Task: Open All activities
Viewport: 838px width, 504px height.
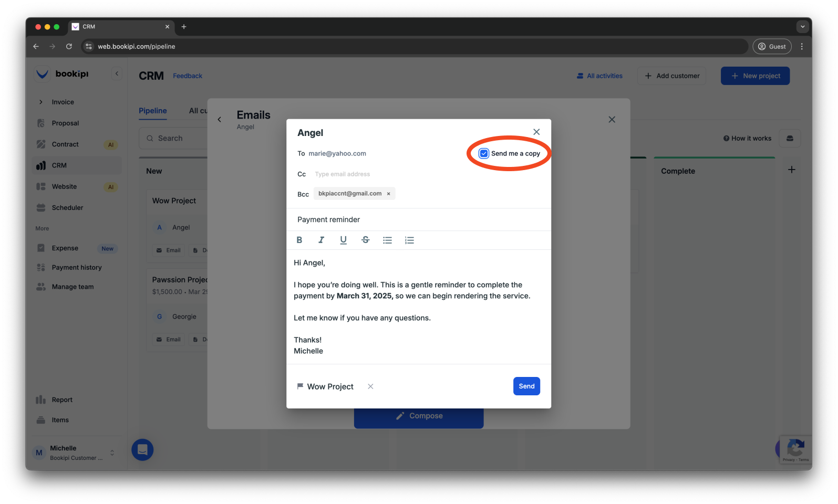Action: click(599, 76)
